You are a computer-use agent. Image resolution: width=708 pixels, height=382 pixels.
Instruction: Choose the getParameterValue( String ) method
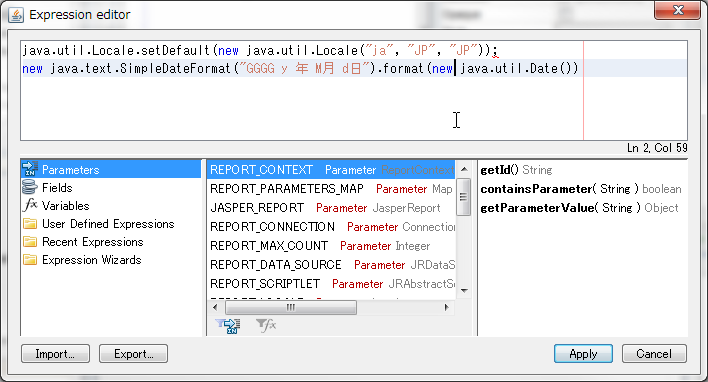click(579, 208)
